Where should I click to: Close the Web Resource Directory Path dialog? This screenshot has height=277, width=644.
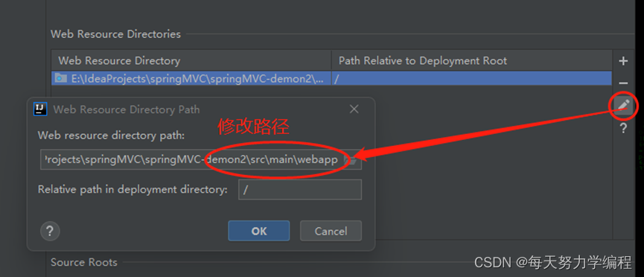354,109
